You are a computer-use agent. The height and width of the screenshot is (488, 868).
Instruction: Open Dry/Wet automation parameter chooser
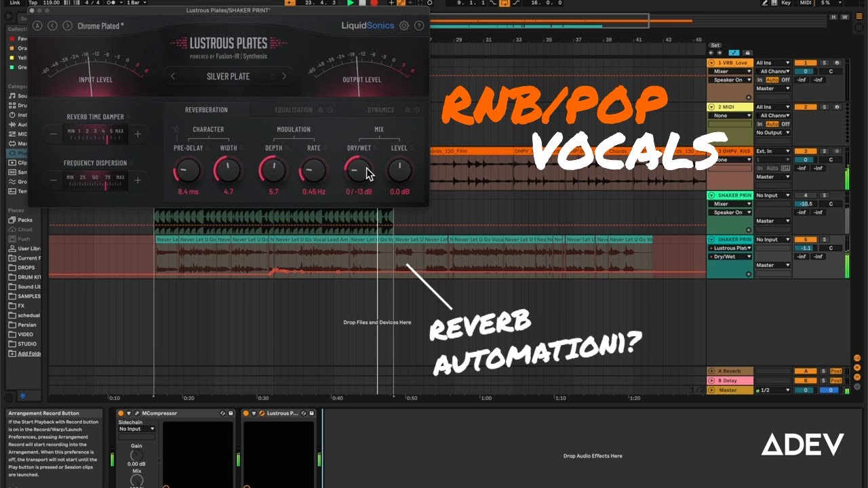tap(730, 257)
